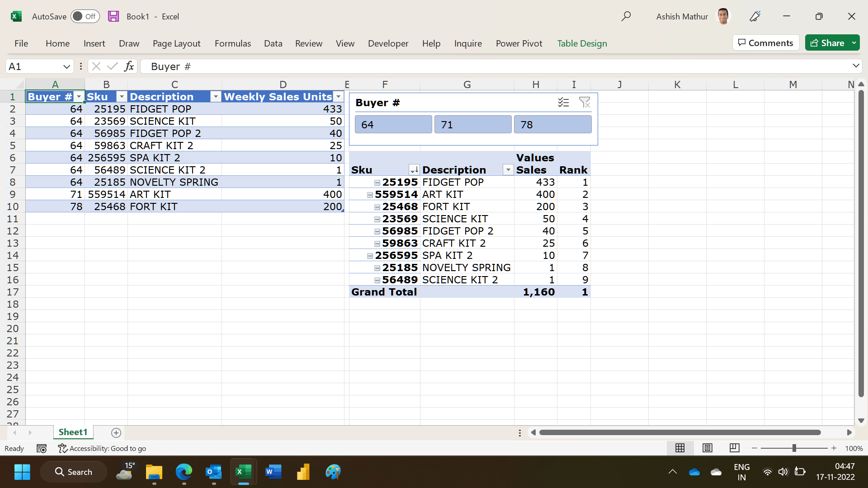Open the search magnifier in title bar

click(x=626, y=16)
